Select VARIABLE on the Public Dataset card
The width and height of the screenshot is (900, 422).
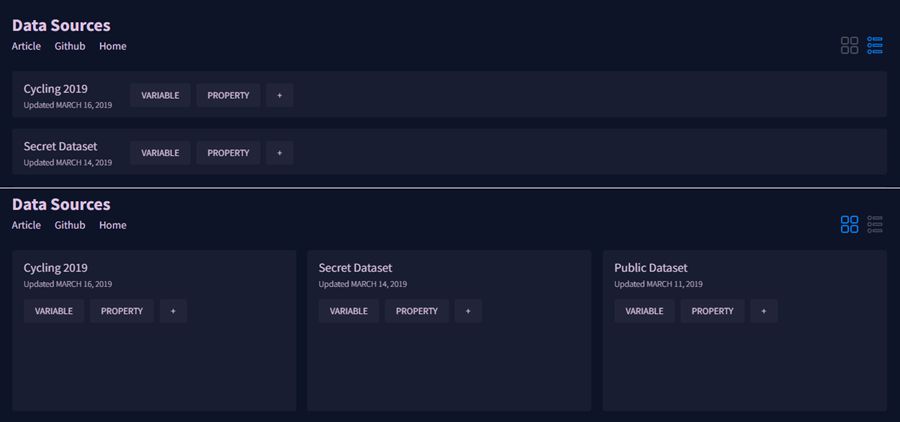tap(644, 311)
